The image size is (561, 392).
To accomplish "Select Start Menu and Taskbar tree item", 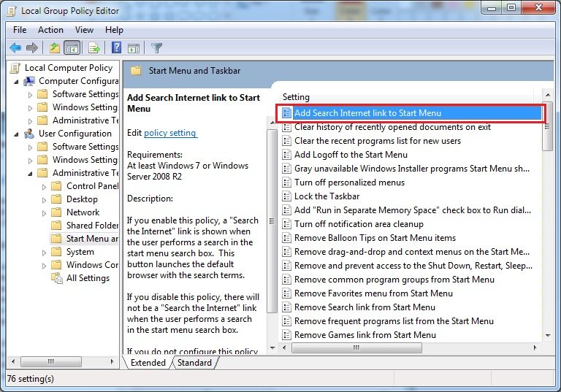I will 85,239.
